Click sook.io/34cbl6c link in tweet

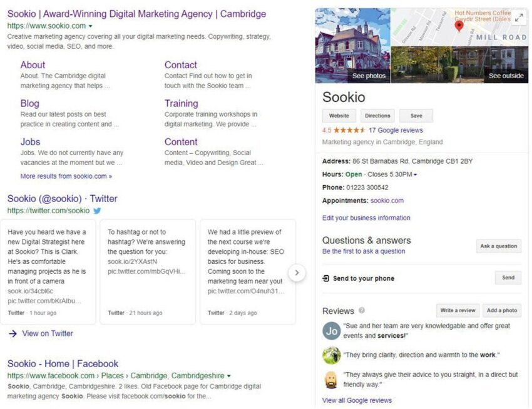[31, 291]
